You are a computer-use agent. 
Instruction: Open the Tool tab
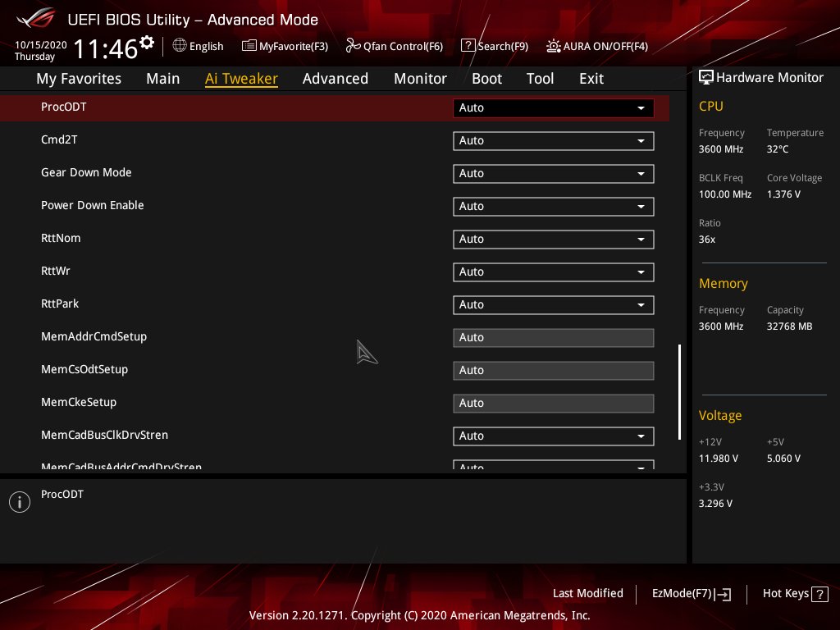point(540,79)
